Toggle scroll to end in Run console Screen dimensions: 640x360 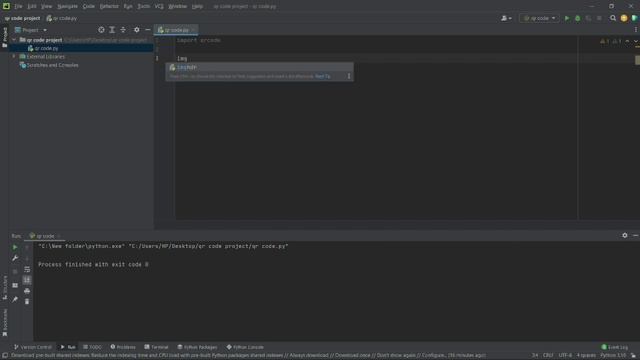27,280
